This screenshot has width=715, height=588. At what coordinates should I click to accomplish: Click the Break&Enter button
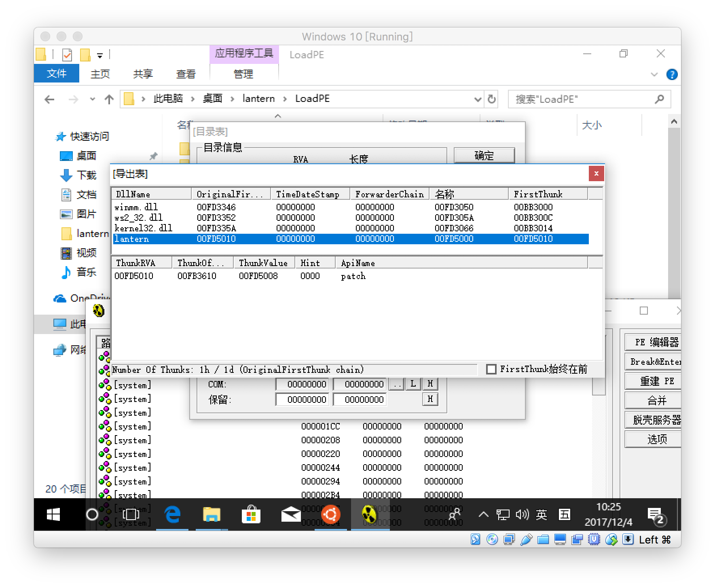coord(653,362)
